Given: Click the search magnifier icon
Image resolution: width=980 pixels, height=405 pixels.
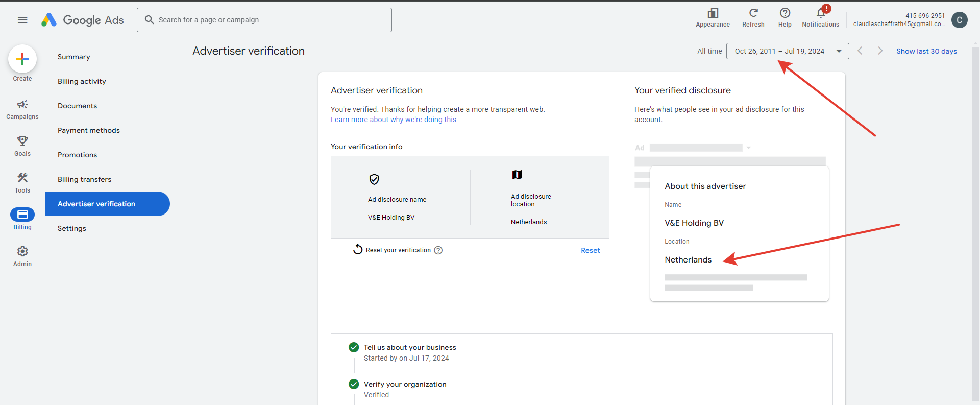Looking at the screenshot, I should pos(149,20).
